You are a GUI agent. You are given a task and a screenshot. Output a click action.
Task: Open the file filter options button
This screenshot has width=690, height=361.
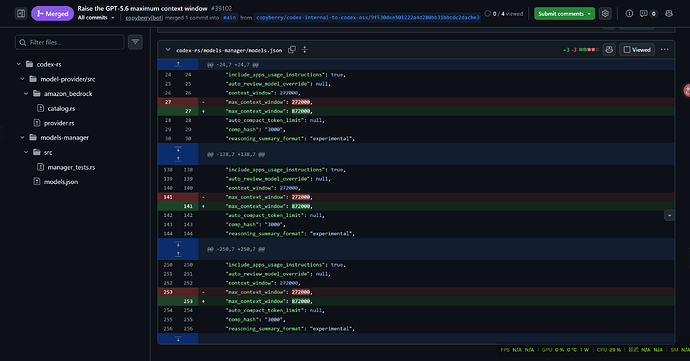coord(135,42)
